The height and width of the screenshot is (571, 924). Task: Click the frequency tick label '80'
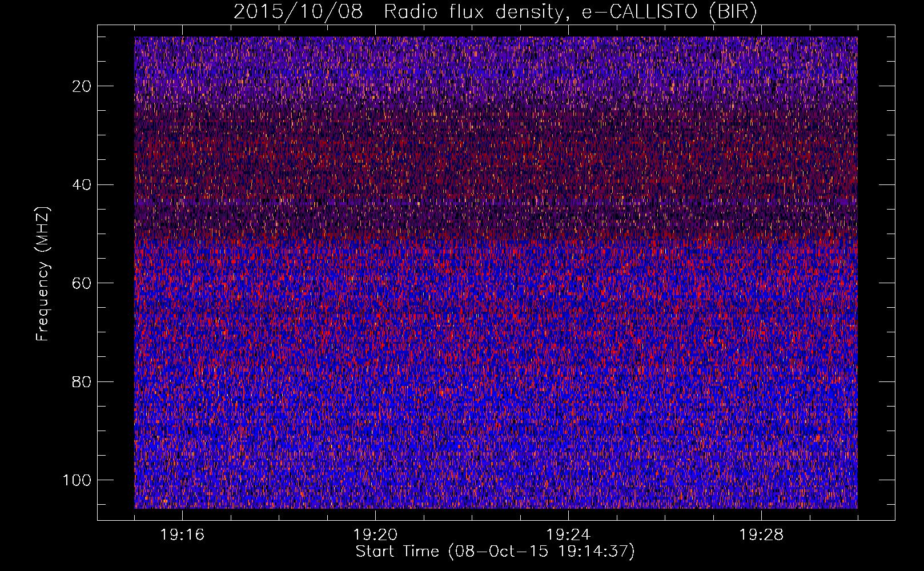click(x=82, y=381)
